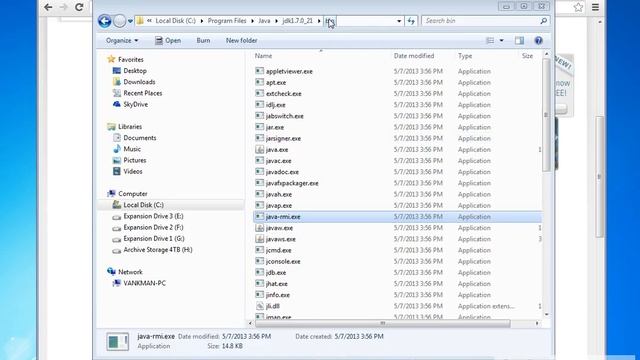Select Java breadcrumb segment
Screen dimensions: 640x360
pos(264,21)
